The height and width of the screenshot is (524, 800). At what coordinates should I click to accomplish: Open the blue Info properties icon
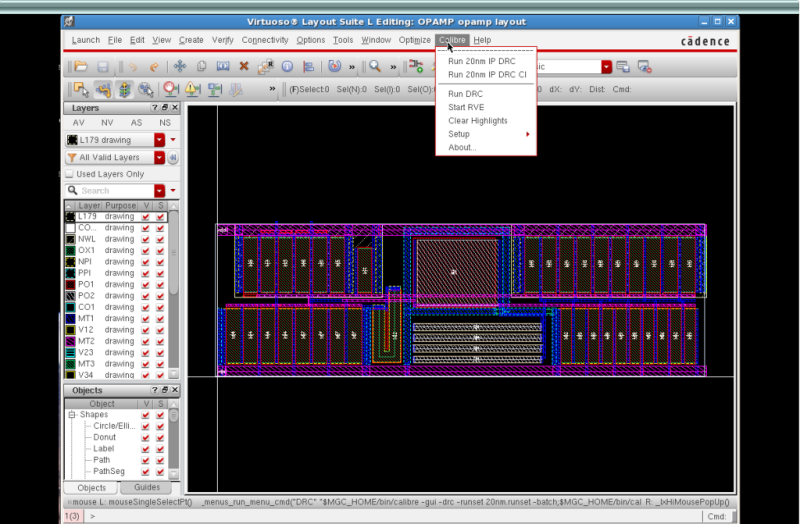pos(286,66)
